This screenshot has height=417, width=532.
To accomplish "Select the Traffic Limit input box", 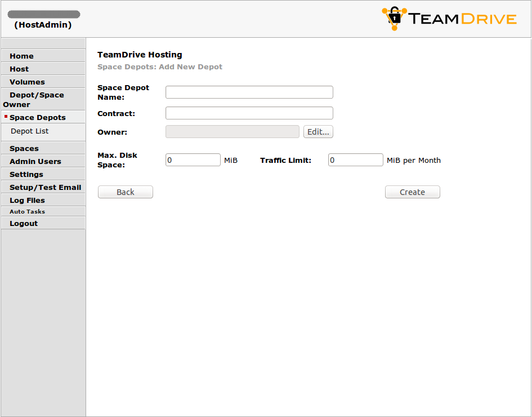I will tap(355, 160).
